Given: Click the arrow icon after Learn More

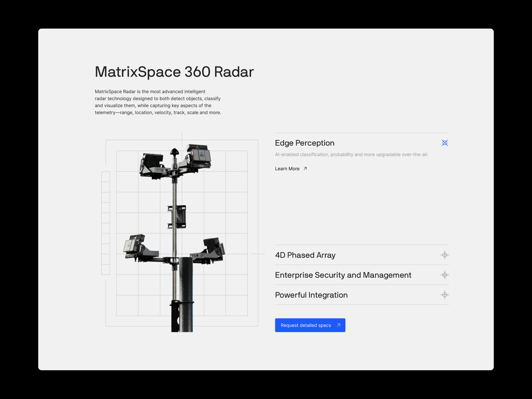Looking at the screenshot, I should point(305,169).
